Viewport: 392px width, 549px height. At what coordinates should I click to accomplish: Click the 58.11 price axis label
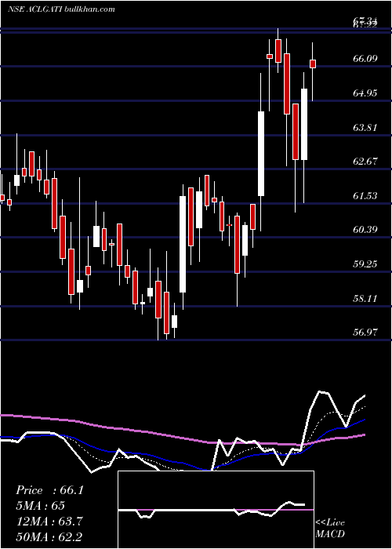point(365,298)
